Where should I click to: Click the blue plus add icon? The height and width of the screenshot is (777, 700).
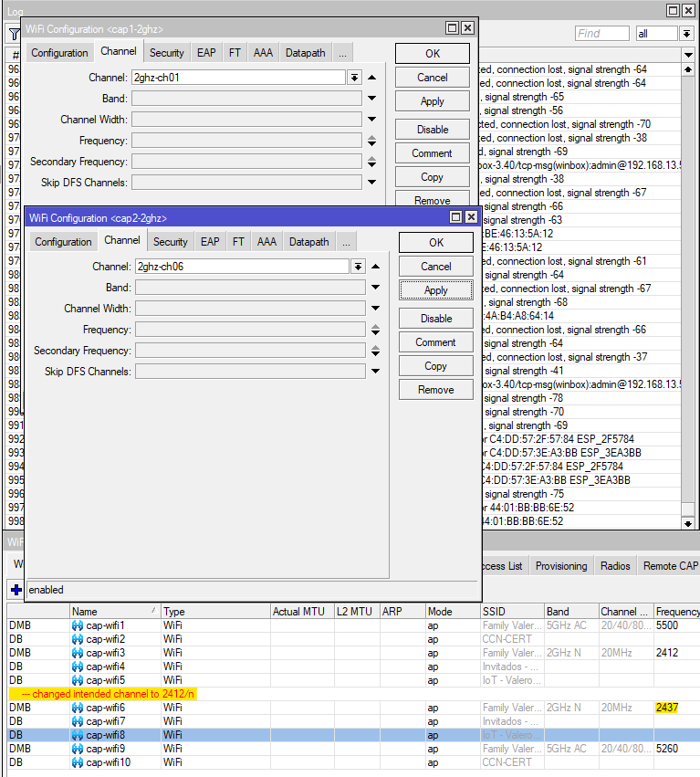16,590
